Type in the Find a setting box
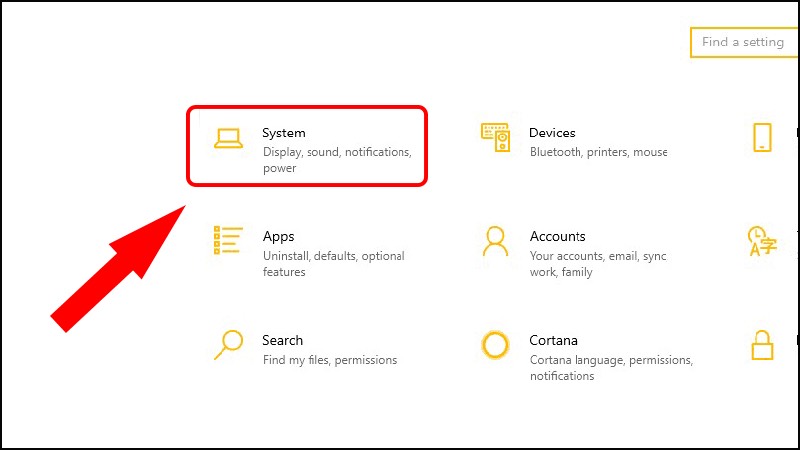Viewport: 800px width, 450px height. coord(743,42)
